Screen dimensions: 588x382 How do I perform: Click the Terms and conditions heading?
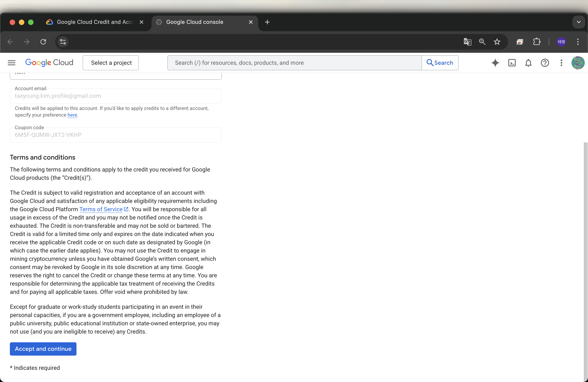pos(42,157)
